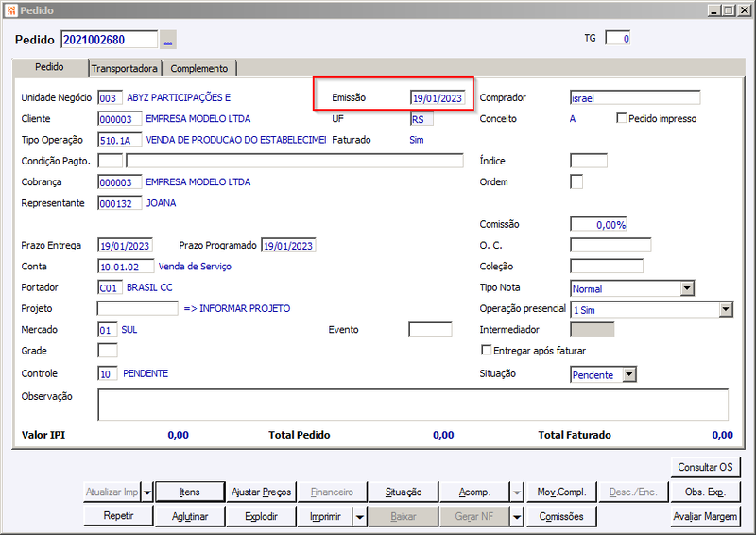Enable Entregar após faturar option
Screen dimensions: 756x535
[x=487, y=351]
